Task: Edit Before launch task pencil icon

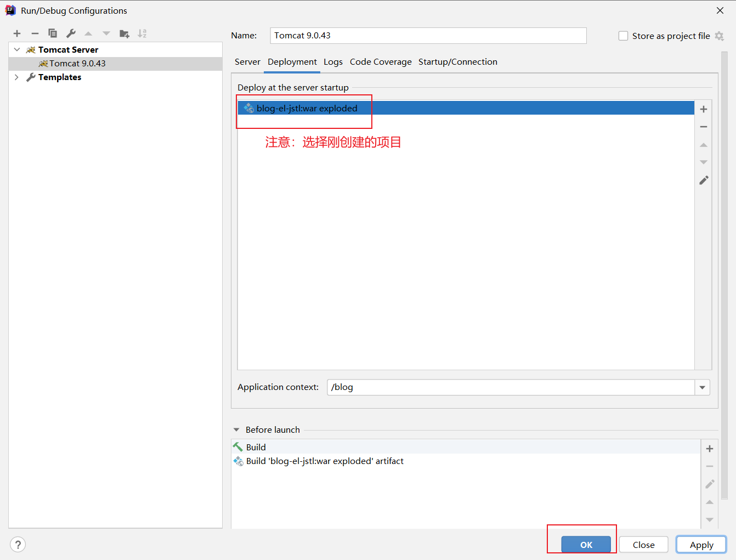Action: click(710, 484)
